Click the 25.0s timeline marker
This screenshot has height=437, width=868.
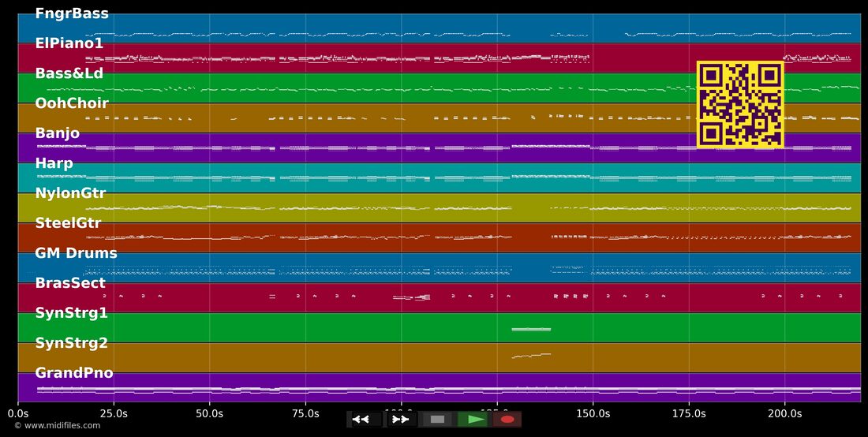click(x=114, y=413)
